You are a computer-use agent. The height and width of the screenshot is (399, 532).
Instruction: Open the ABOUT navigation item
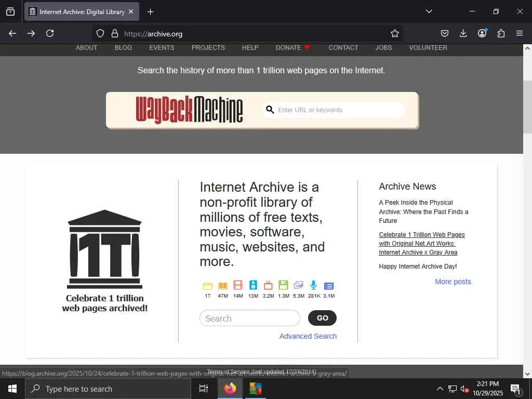pos(87,48)
